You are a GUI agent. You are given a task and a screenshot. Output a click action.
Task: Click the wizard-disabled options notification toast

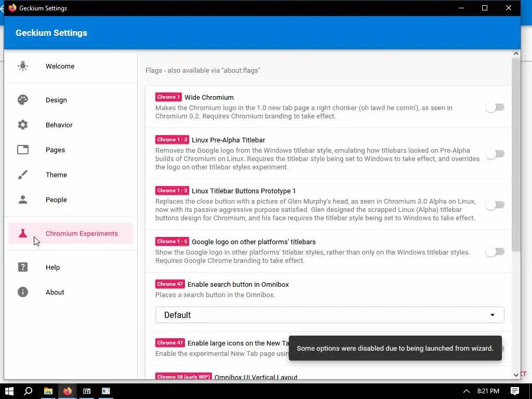(x=395, y=348)
